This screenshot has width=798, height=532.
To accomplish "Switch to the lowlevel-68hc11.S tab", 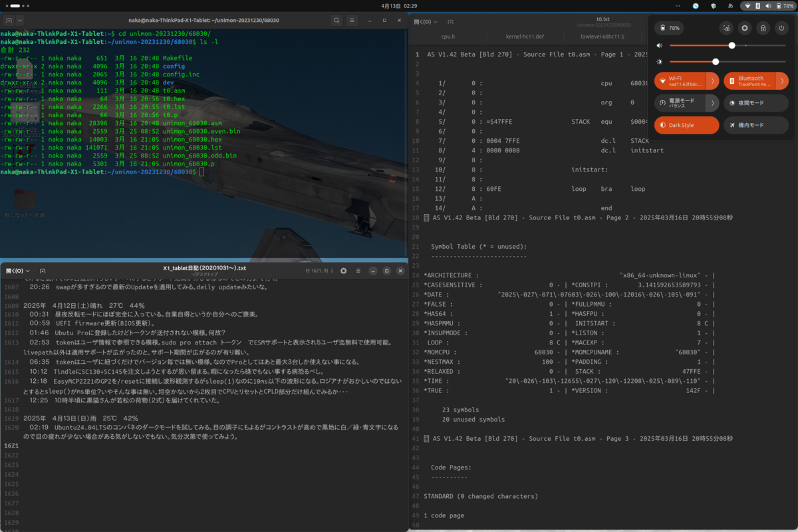I will 602,36.
